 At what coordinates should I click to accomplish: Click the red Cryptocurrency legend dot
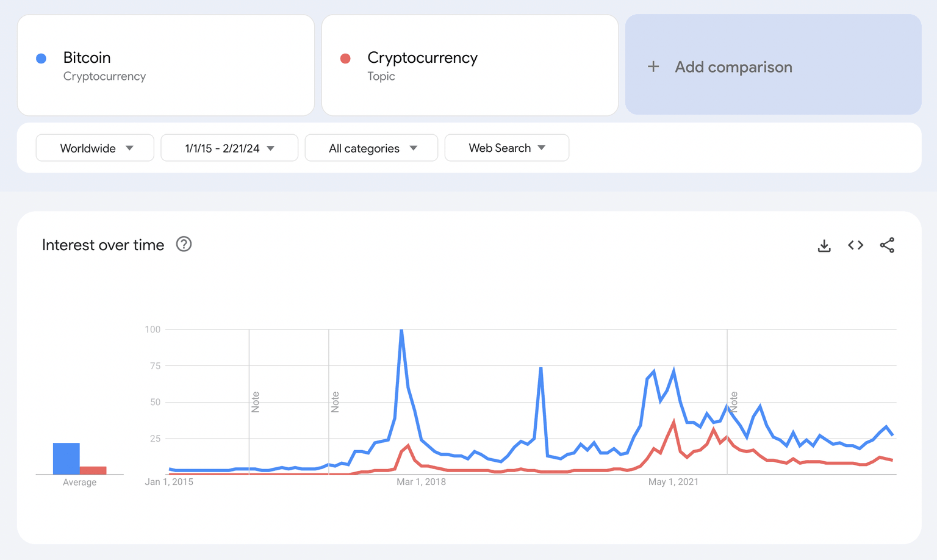pyautogui.click(x=346, y=58)
